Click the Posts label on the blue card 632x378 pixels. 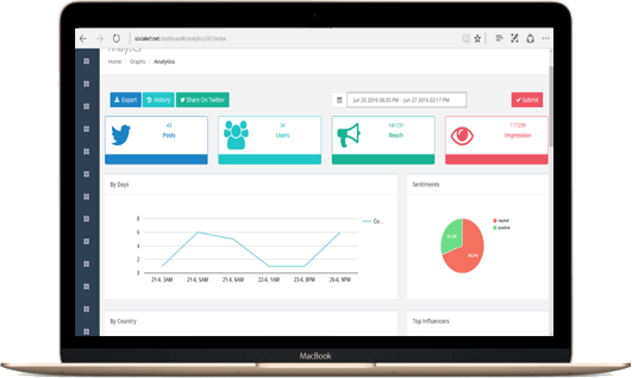169,135
